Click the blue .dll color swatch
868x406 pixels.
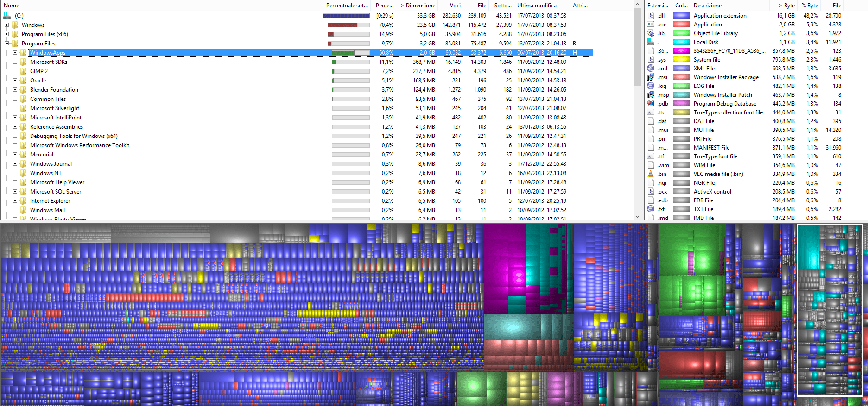681,16
